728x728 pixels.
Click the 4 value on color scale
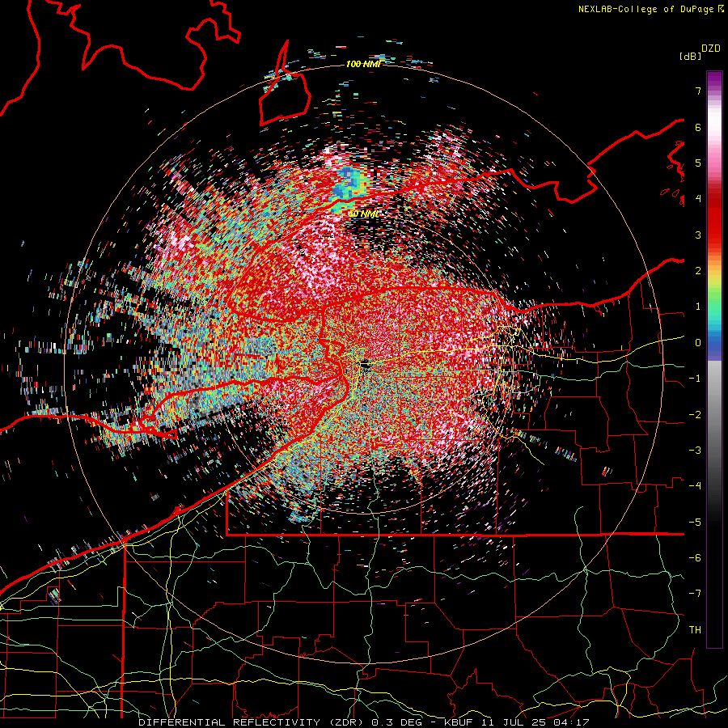tap(698, 199)
